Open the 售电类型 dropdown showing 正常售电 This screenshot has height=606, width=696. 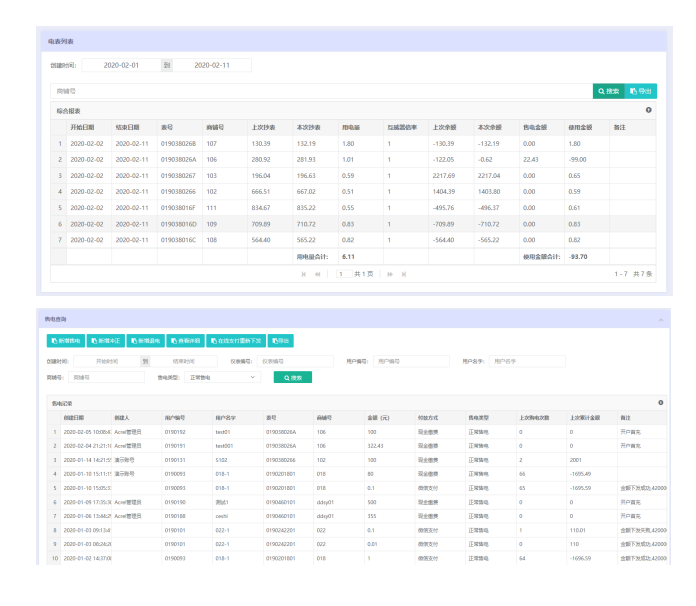(x=223, y=377)
